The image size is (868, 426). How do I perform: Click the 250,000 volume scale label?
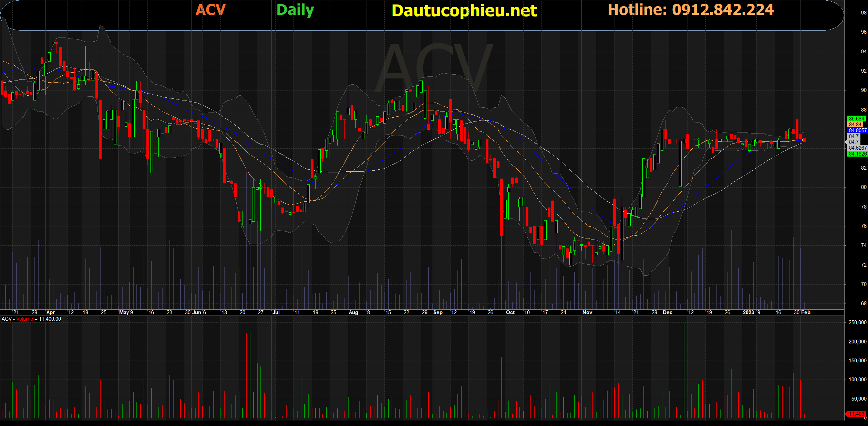point(857,322)
